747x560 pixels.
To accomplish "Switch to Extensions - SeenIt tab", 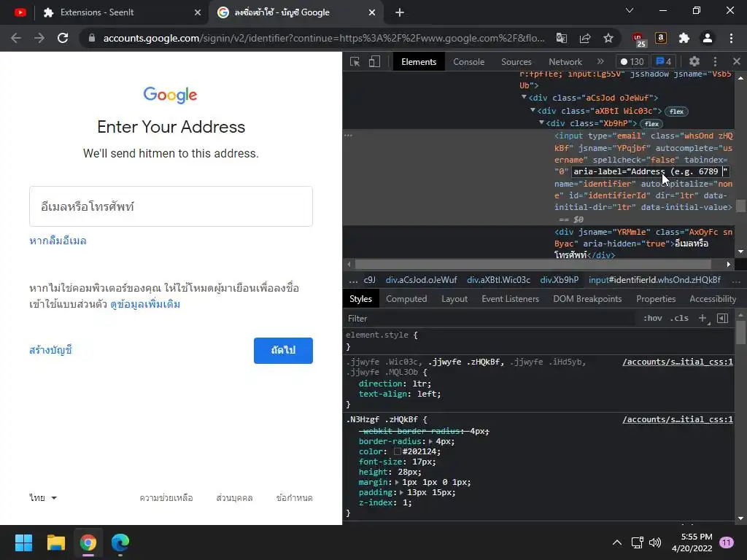I will click(x=120, y=12).
